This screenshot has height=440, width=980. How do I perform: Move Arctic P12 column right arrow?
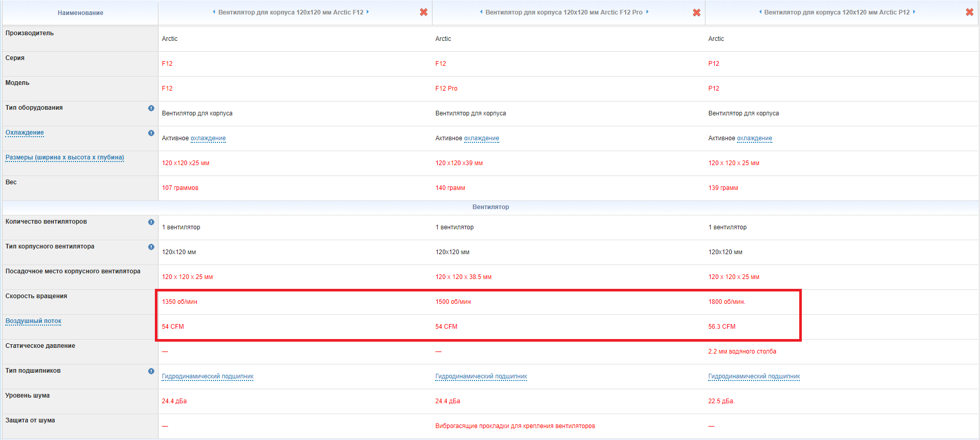pyautogui.click(x=914, y=12)
